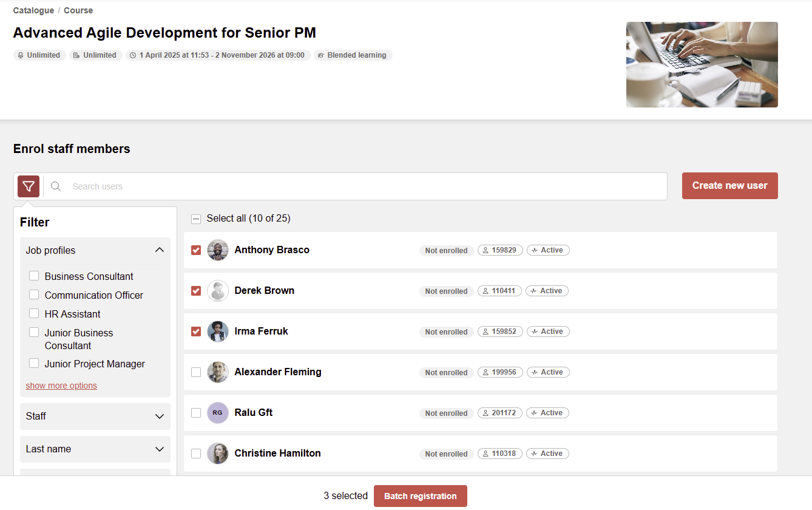Image resolution: width=812 pixels, height=510 pixels.
Task: Click Anthony Brasco's avatar picture
Action: tap(218, 250)
